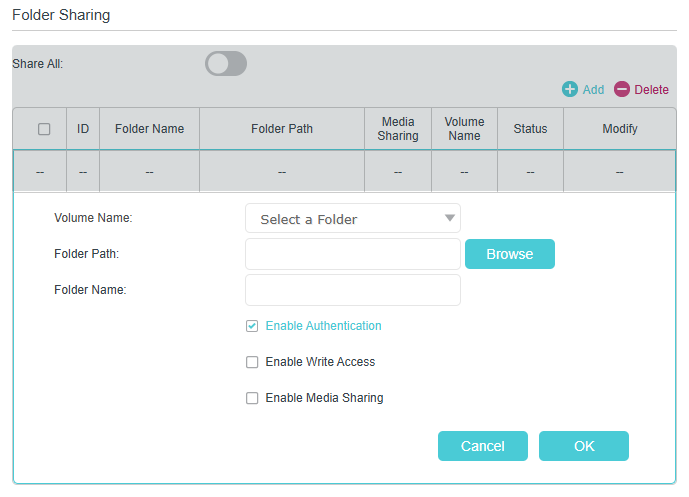Image resolution: width=689 pixels, height=497 pixels.
Task: Click the Folder Sharing heading
Action: click(x=61, y=15)
